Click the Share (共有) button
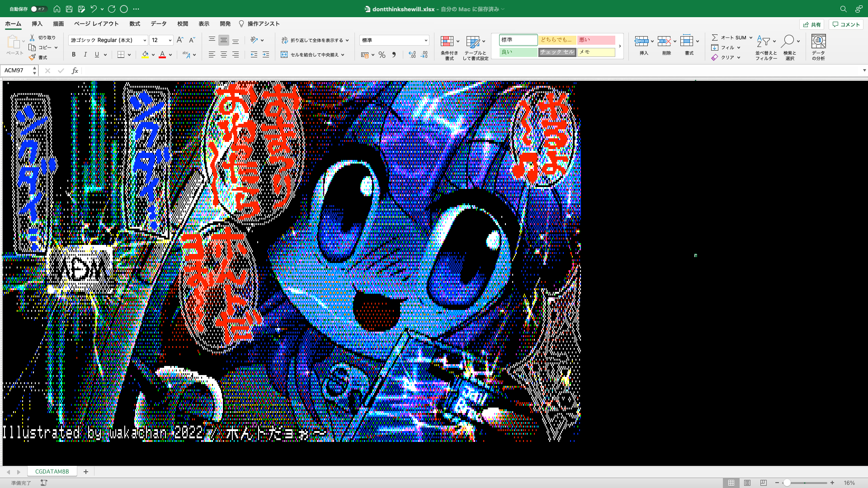Image resolution: width=868 pixels, height=488 pixels. pos(812,24)
